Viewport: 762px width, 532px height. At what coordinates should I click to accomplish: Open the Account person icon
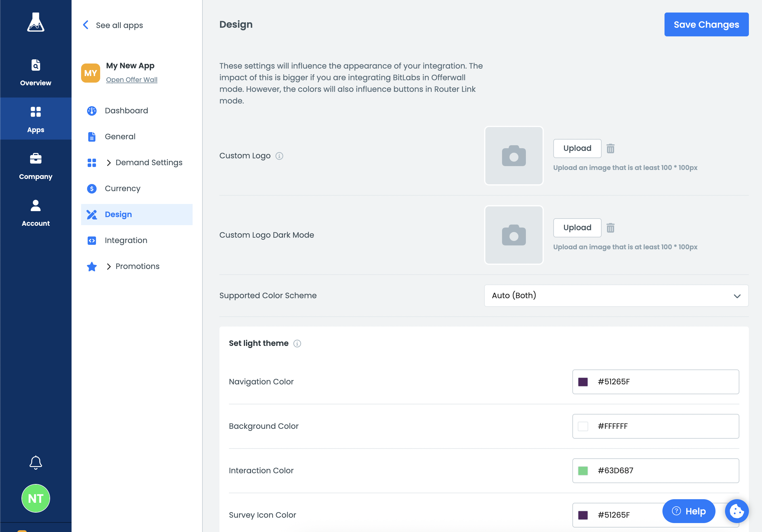point(35,205)
